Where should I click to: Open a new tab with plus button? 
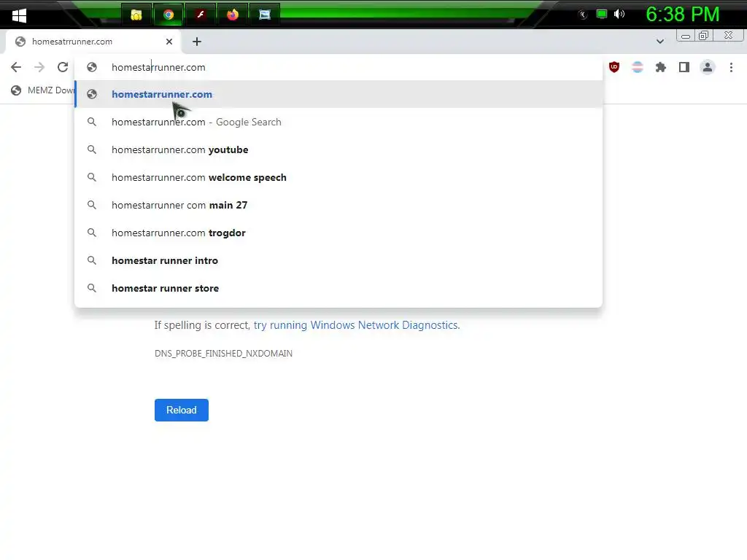(197, 42)
